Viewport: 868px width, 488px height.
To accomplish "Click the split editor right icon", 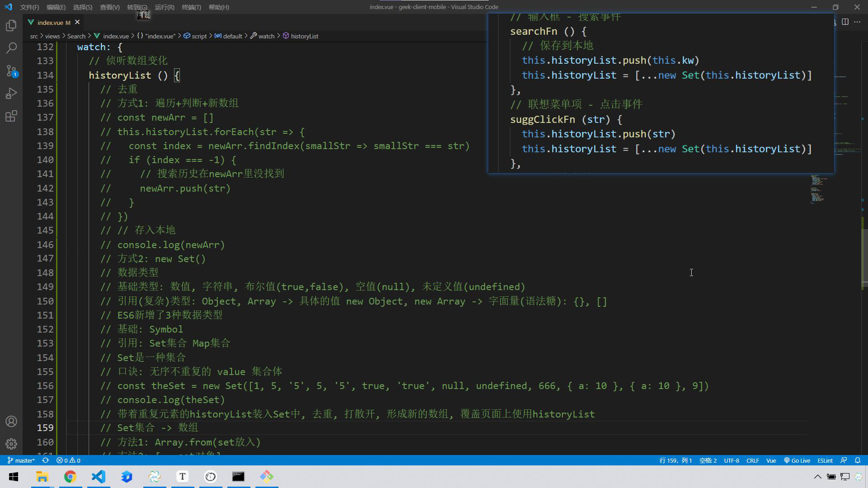I will pyautogui.click(x=845, y=22).
